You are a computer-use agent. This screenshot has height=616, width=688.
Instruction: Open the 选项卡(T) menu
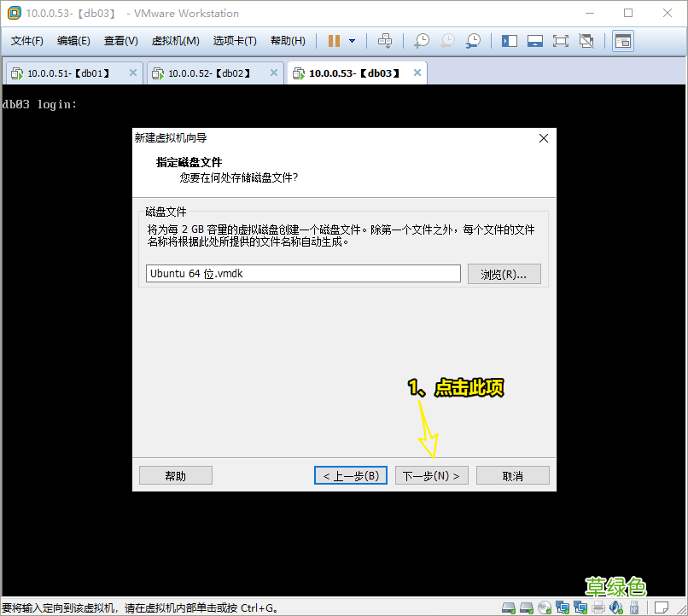pos(235,41)
